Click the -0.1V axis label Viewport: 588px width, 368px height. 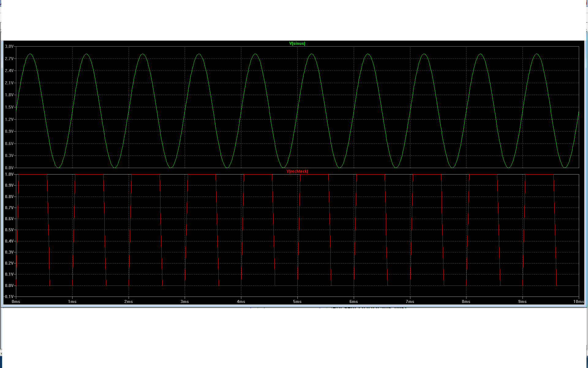coord(9,297)
